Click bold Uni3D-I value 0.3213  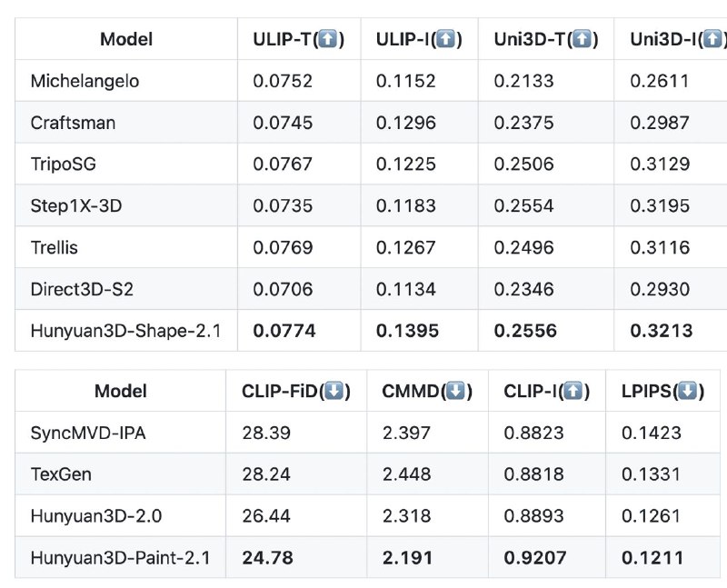point(662,331)
